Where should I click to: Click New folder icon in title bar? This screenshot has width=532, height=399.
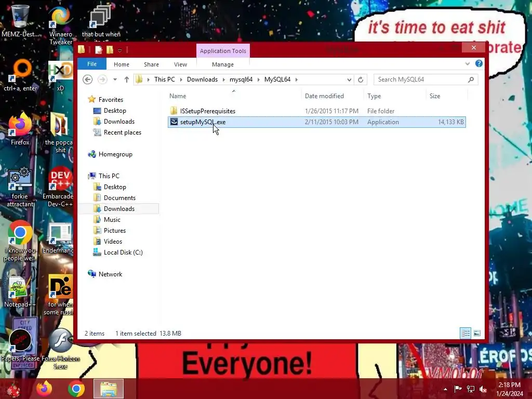(110, 50)
